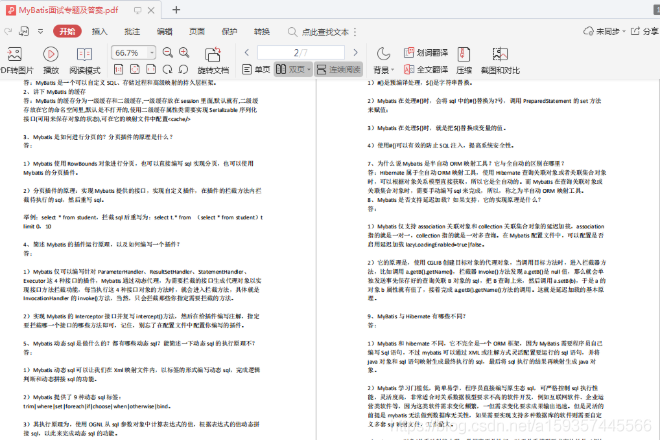Viewport: 661px width, 444px height.
Task: Zoom out with the minus magnifier
Action: (167, 53)
